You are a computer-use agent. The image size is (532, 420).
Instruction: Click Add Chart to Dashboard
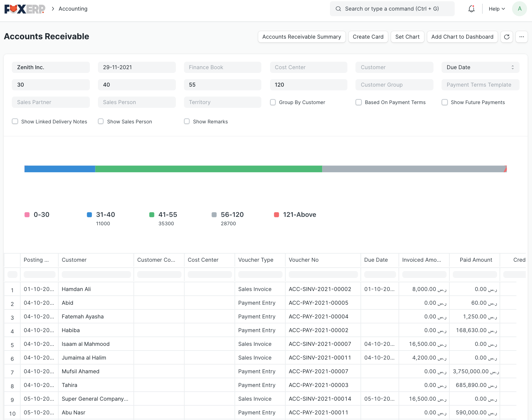[x=462, y=37]
